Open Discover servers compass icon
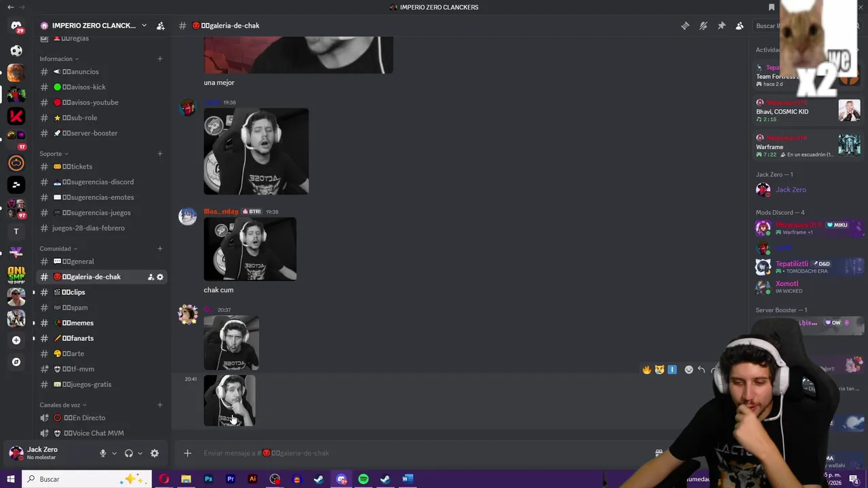Image resolution: width=868 pixels, height=488 pixels. pyautogui.click(x=16, y=362)
